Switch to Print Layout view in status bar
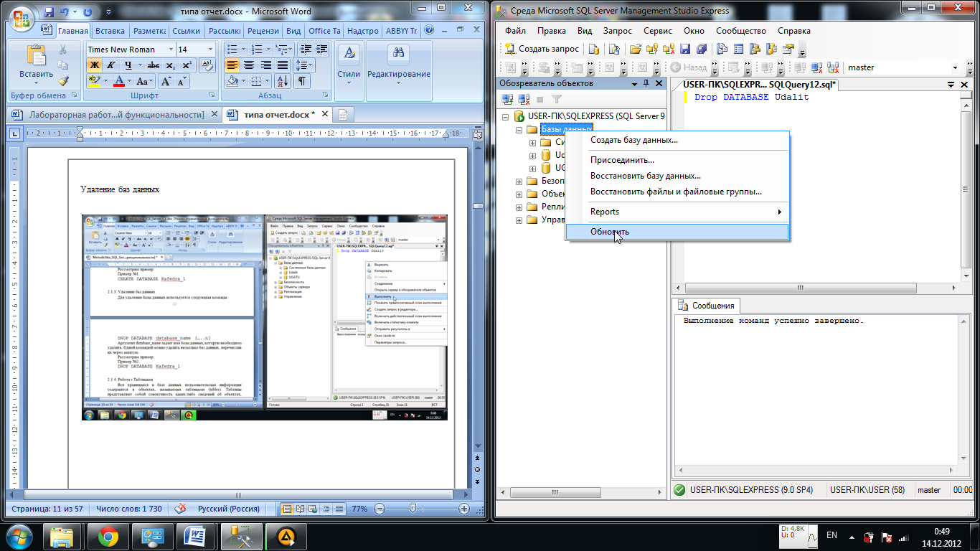The width and height of the screenshot is (980, 551). pos(287,509)
